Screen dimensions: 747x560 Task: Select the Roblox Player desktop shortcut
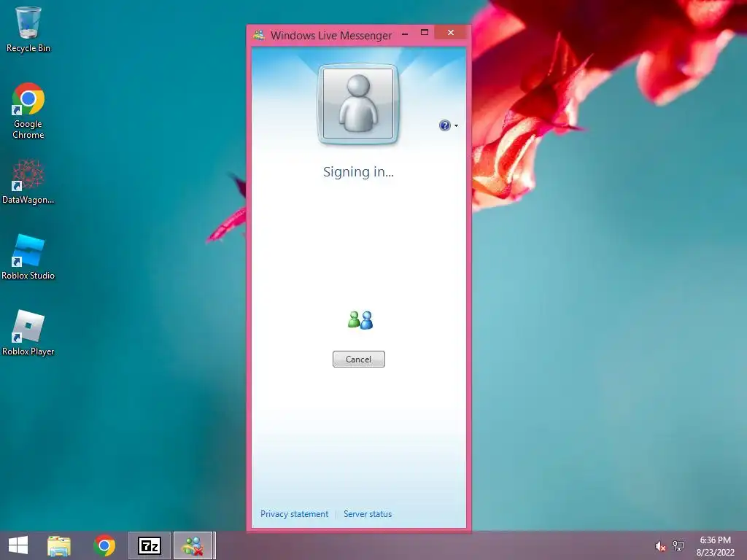pyautogui.click(x=28, y=332)
